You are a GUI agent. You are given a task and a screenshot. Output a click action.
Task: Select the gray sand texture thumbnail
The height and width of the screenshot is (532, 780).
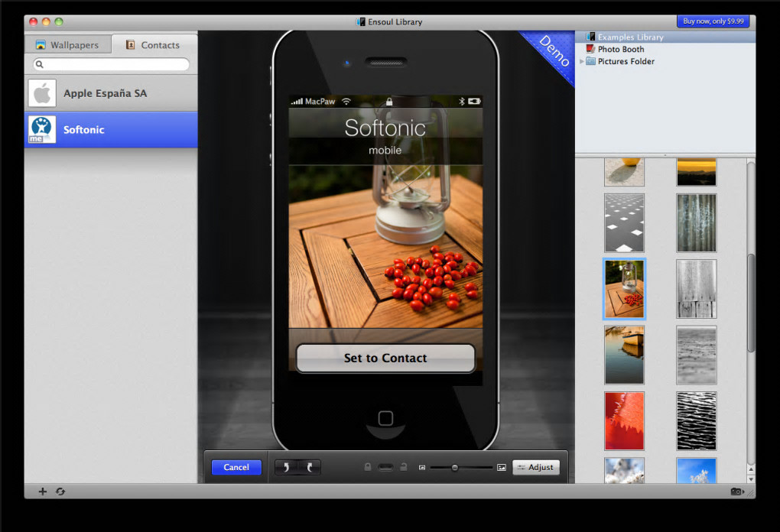697,355
